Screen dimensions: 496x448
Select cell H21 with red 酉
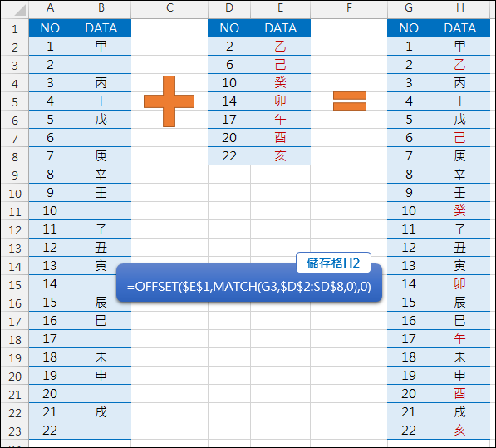(x=460, y=394)
